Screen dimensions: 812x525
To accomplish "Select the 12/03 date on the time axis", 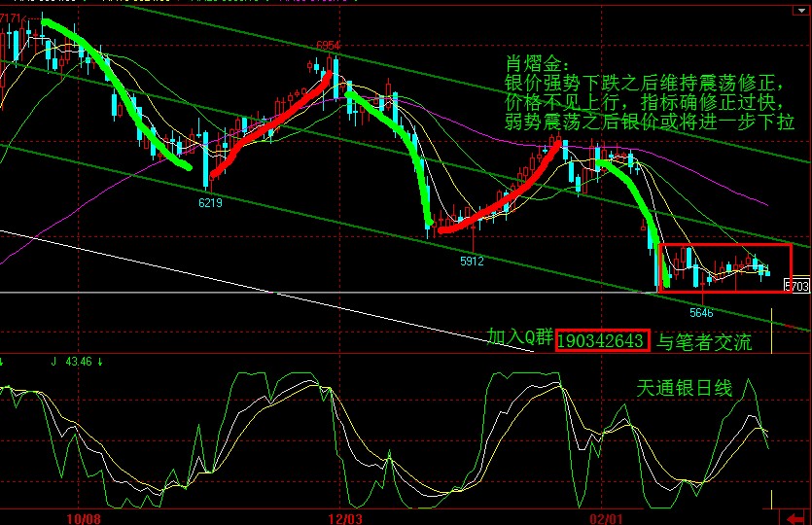I will tap(346, 517).
